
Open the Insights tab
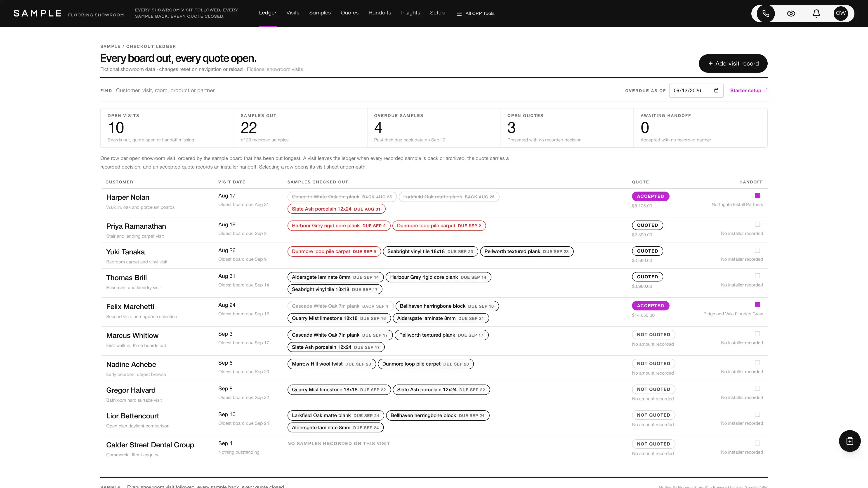[410, 13]
